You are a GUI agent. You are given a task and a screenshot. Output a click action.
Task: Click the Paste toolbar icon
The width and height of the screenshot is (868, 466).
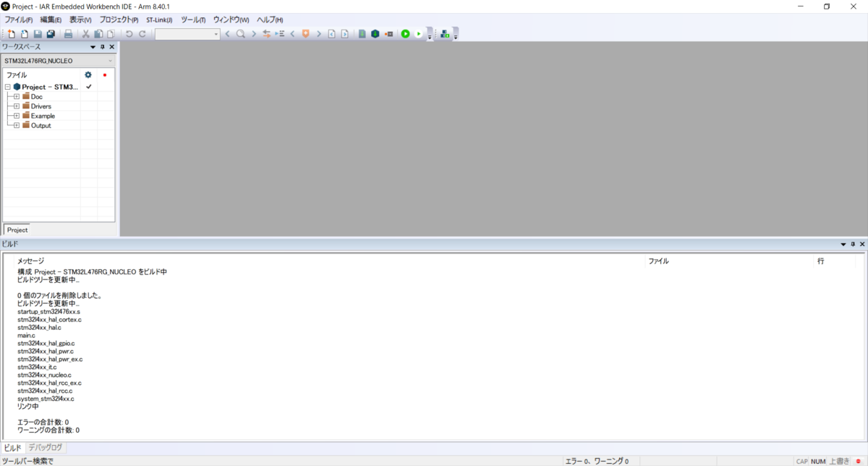click(x=111, y=34)
